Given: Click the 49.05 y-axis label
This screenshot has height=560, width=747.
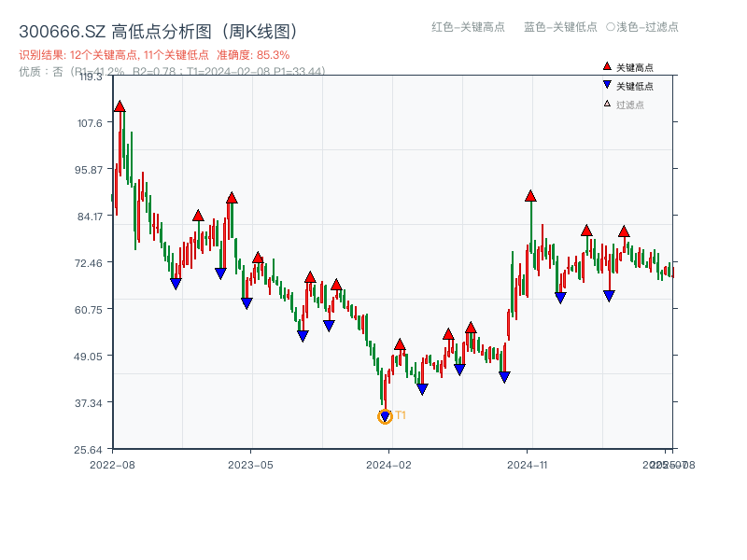Looking at the screenshot, I should coord(88,357).
